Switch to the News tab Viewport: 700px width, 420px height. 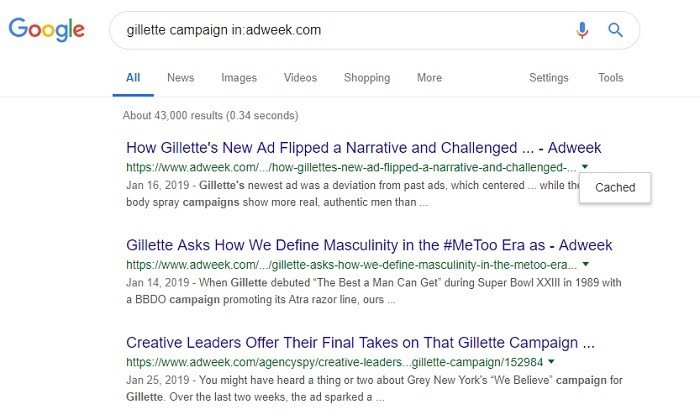tap(180, 78)
